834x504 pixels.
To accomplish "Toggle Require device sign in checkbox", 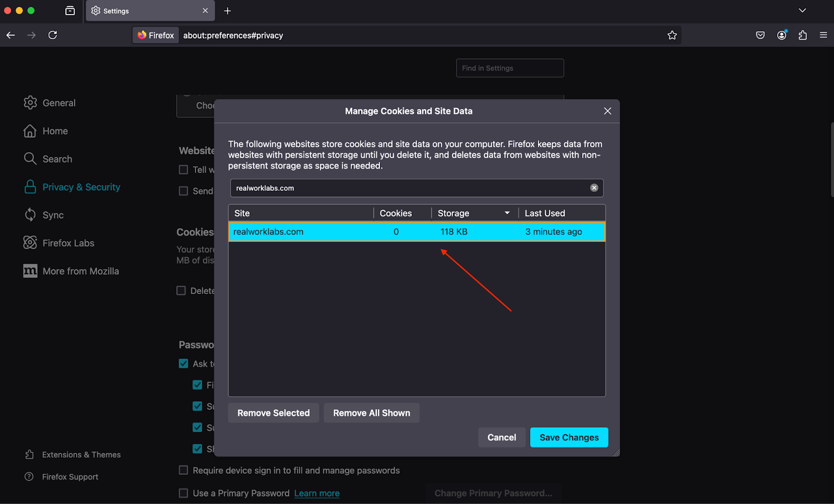I will click(183, 470).
